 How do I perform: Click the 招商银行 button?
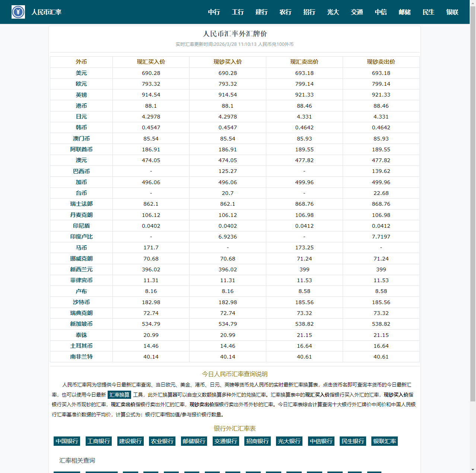(257, 441)
